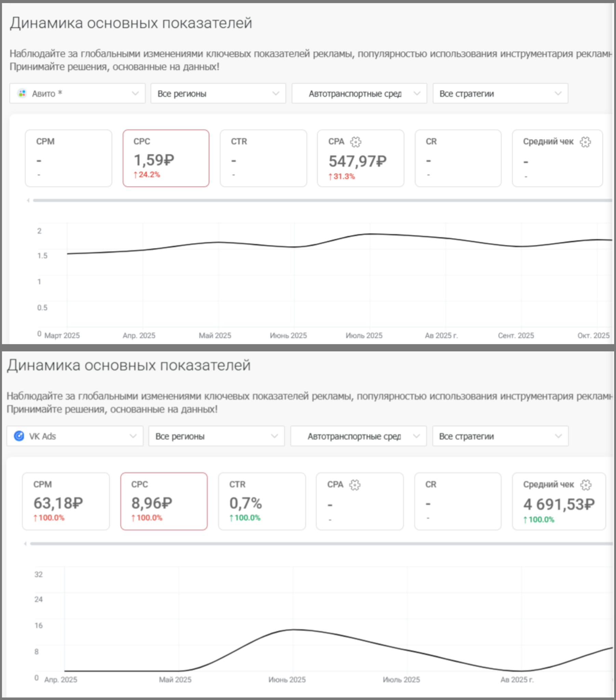Open Автотранспортные category dropdown in the Avito panel

[359, 94]
